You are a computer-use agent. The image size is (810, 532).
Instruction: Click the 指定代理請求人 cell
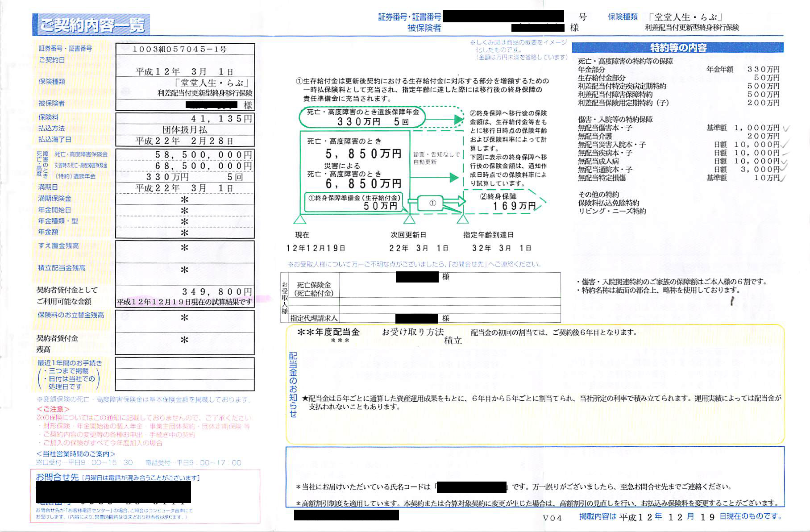click(x=314, y=318)
